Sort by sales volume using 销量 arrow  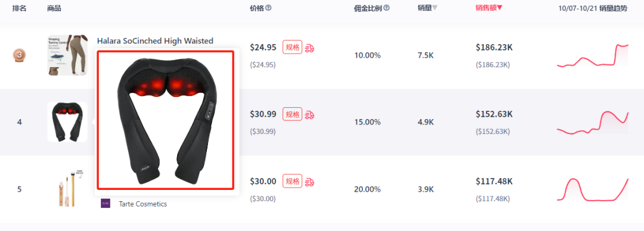click(x=435, y=8)
